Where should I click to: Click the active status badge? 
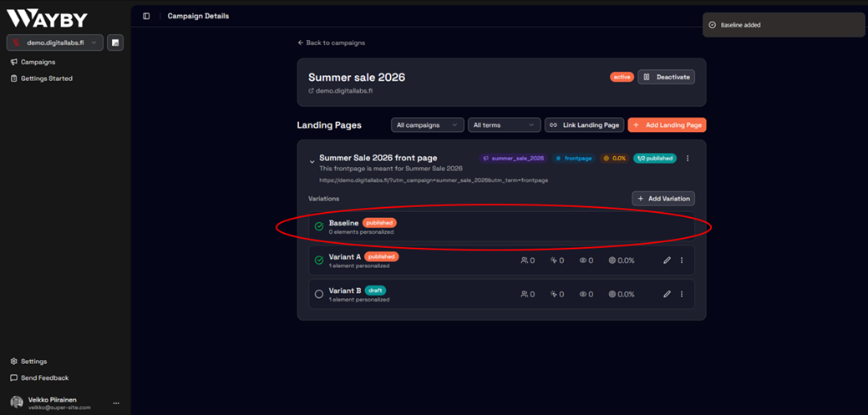point(622,77)
